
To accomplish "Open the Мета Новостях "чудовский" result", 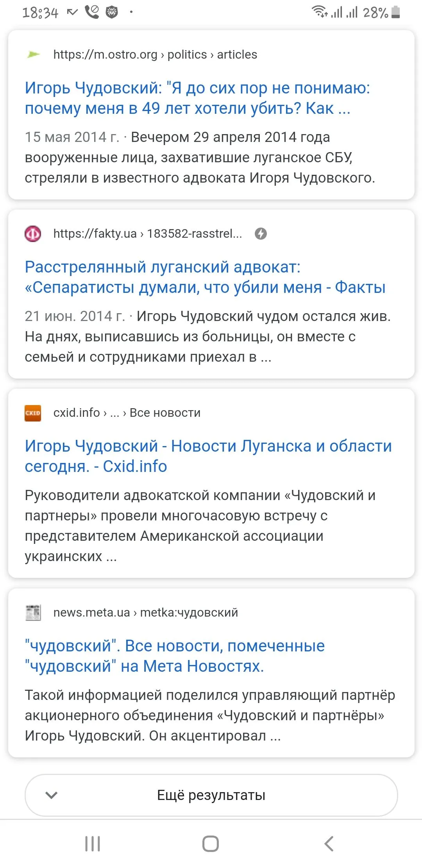I will [175, 656].
